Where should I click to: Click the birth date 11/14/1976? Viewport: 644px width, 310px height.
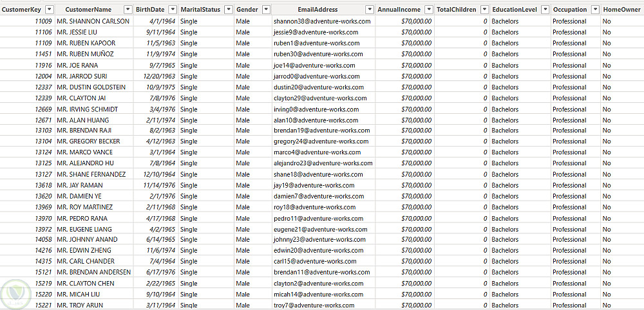159,185
